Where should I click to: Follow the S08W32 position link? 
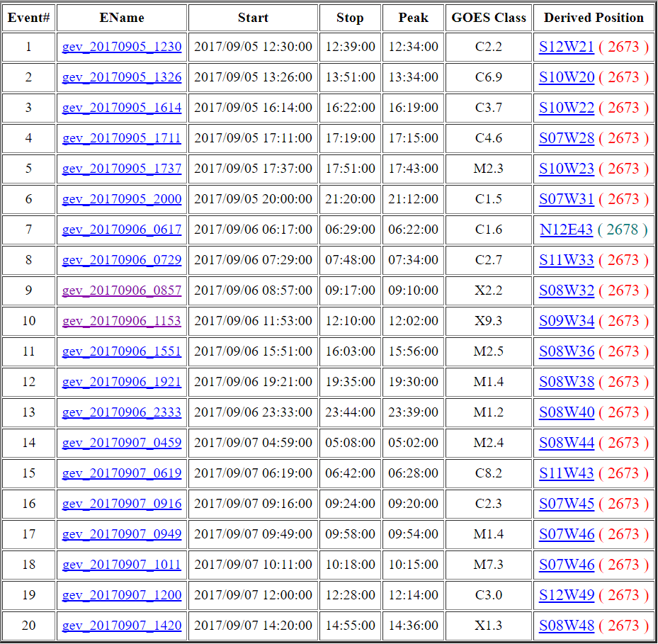pyautogui.click(x=567, y=290)
